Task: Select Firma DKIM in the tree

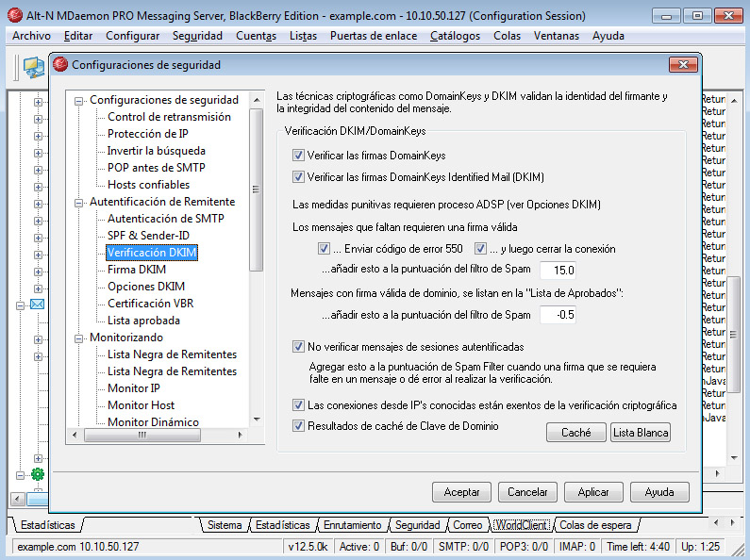Action: [136, 270]
